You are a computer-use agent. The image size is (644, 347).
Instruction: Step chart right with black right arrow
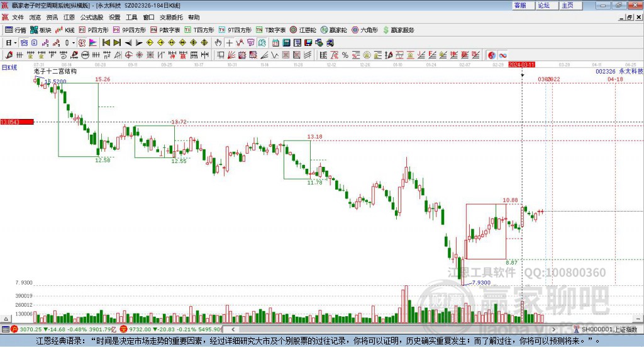(x=139, y=43)
